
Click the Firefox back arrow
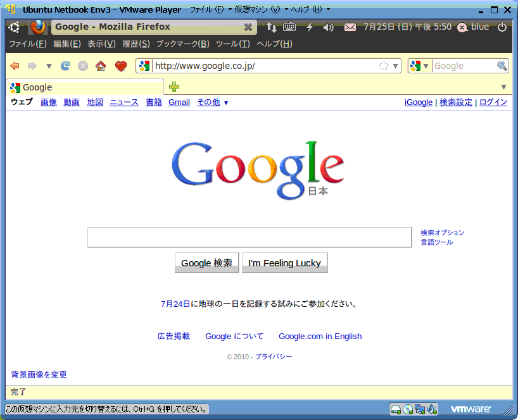point(15,66)
